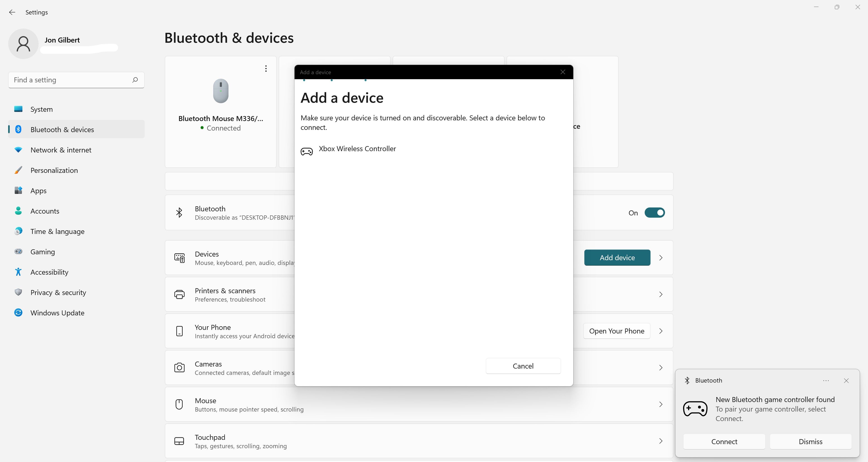868x462 pixels.
Task: Click the Touchpad icon in settings list
Action: pyautogui.click(x=179, y=441)
